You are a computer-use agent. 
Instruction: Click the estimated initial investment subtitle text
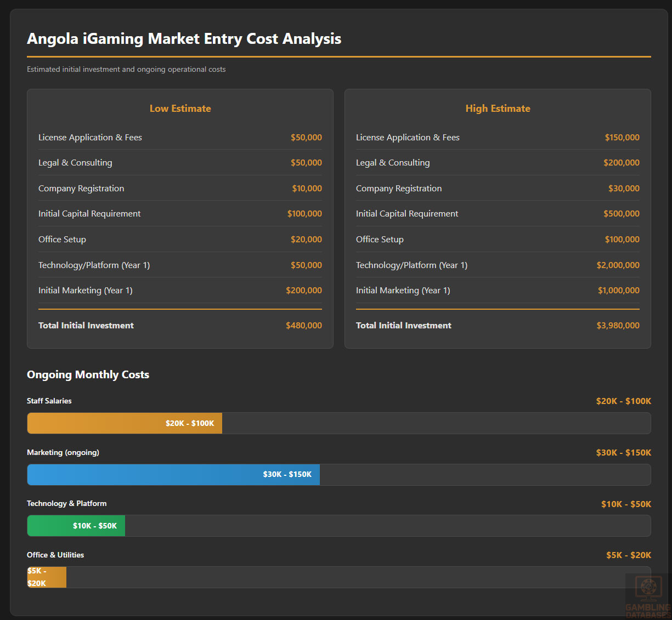[x=126, y=70]
